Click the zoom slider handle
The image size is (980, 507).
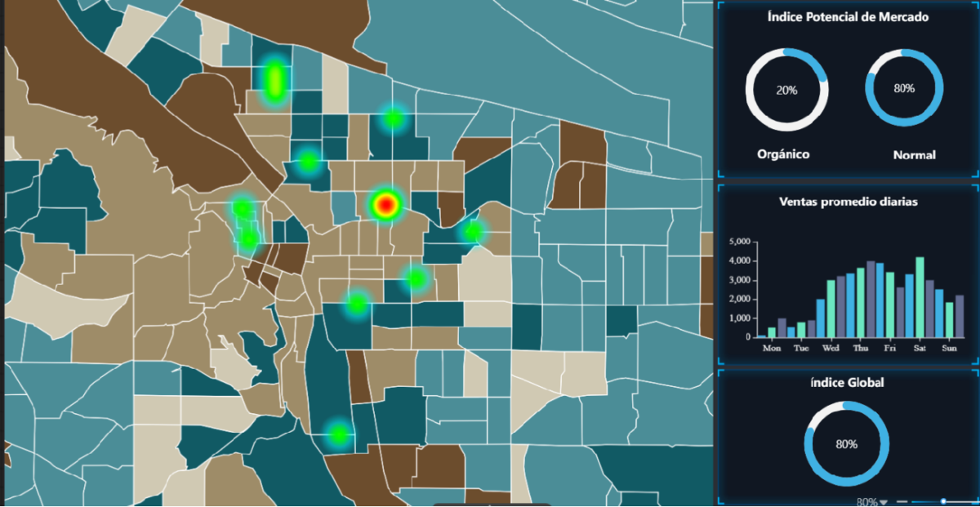[x=943, y=501]
